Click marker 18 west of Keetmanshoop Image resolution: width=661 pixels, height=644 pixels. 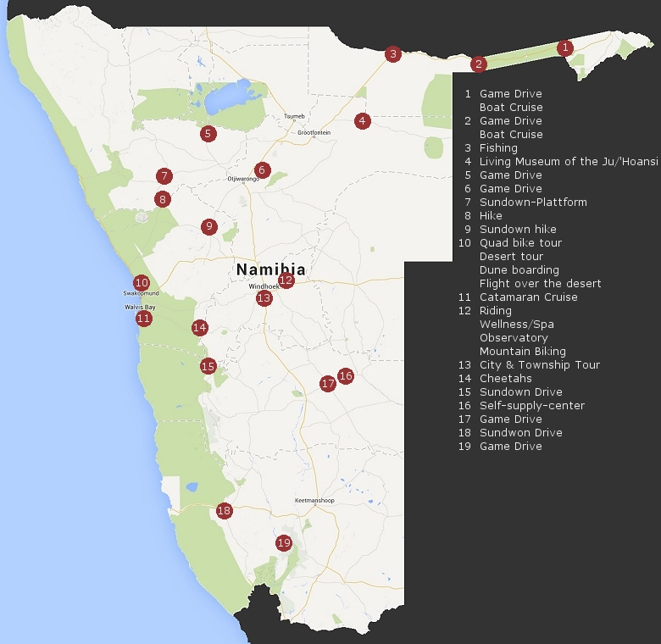point(225,511)
